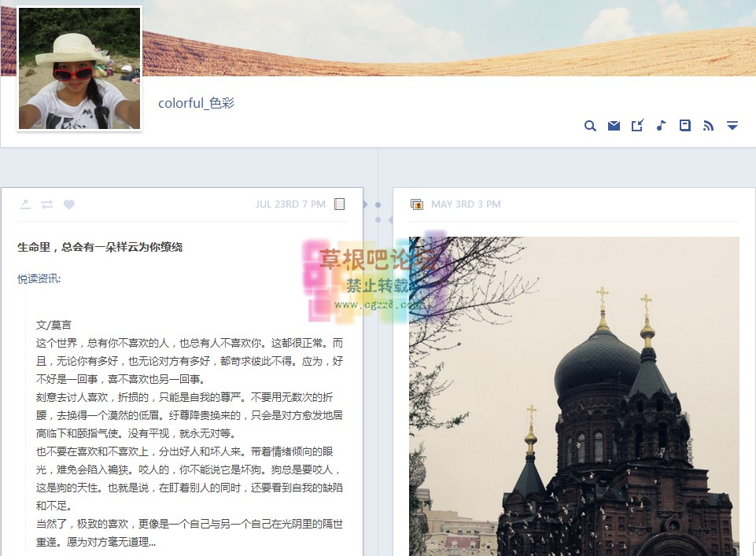Viewport: 756px width, 556px height.
Task: Open the blog owner's profile avatar
Action: 79,69
